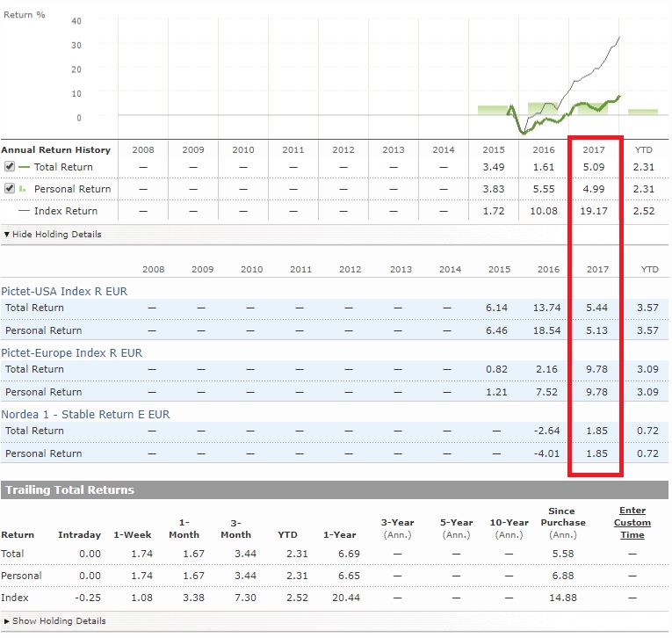672x638 pixels.
Task: Click the bar legend icon beside Personal Return
Action: pyautogui.click(x=23, y=189)
